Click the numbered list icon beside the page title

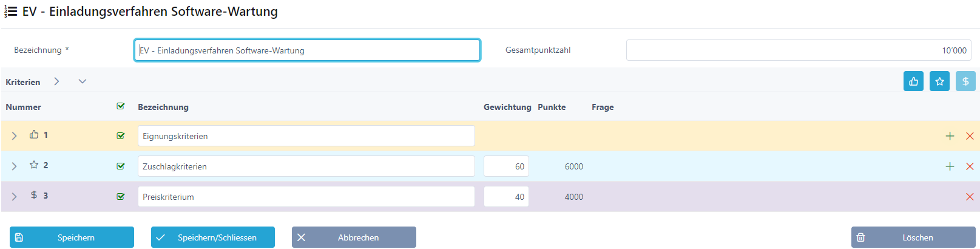pyautogui.click(x=11, y=12)
